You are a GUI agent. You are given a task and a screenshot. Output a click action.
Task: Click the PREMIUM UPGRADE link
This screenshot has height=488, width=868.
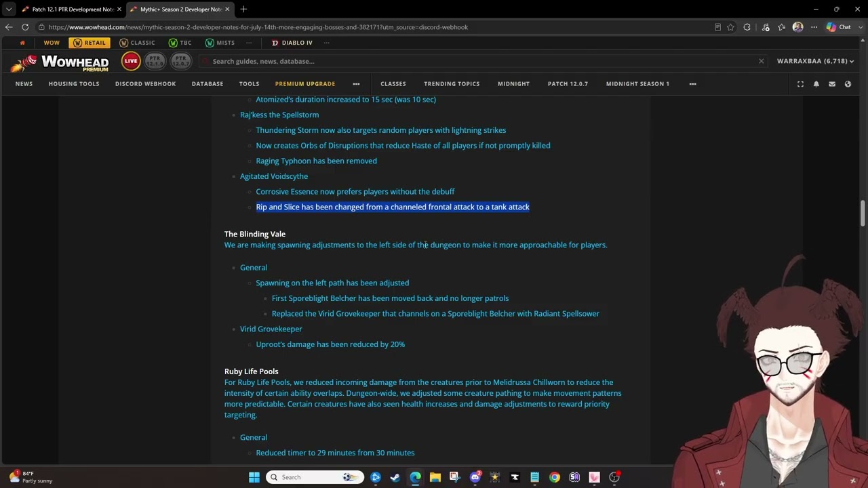pos(305,84)
